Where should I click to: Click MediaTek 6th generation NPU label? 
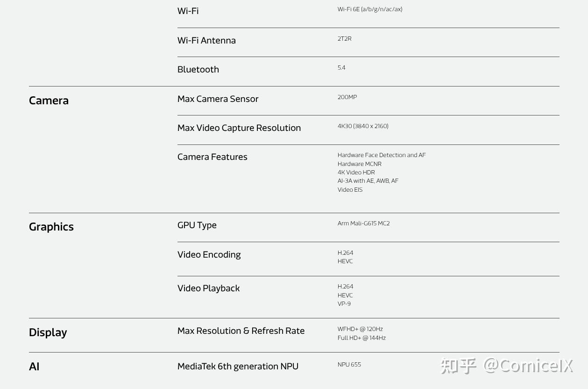coord(238,366)
